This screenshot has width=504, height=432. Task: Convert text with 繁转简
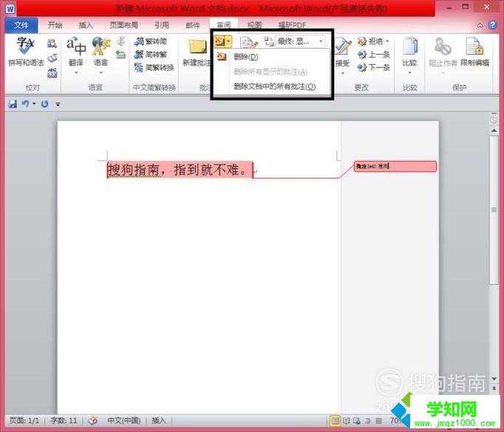(151, 41)
